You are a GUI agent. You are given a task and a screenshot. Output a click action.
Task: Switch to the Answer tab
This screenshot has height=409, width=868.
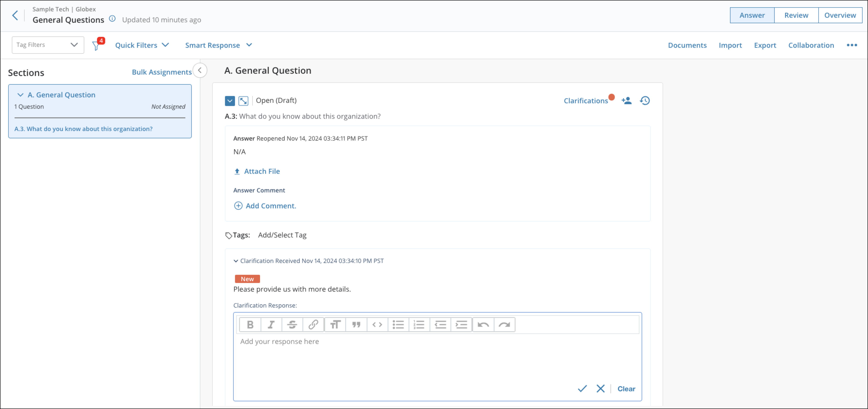[x=752, y=15]
